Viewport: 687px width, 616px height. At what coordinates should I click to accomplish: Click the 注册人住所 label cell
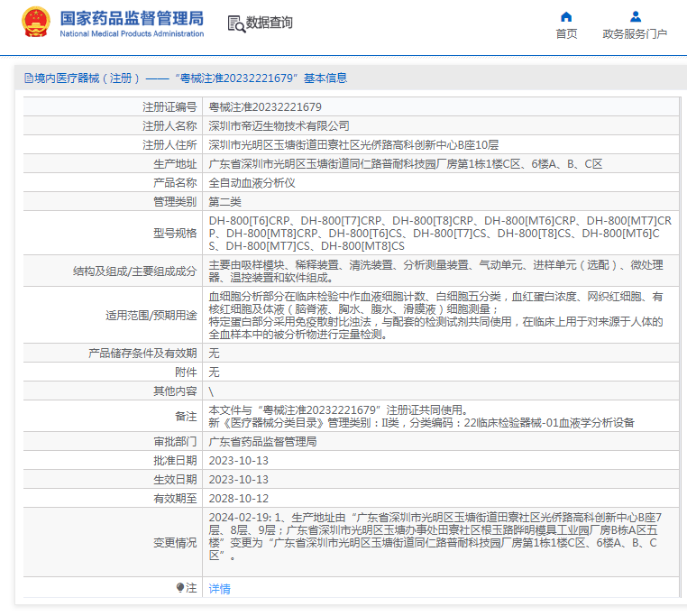113,144
